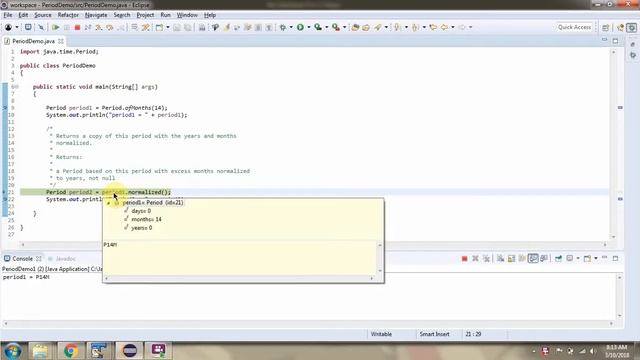Minimize the Console view panel
This screenshot has height=360, width=640.
[x=604, y=258]
